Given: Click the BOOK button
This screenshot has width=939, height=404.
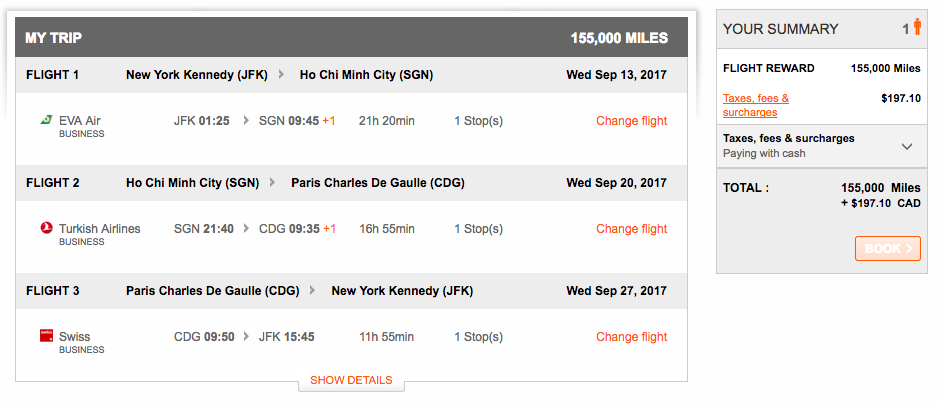Looking at the screenshot, I should (887, 248).
